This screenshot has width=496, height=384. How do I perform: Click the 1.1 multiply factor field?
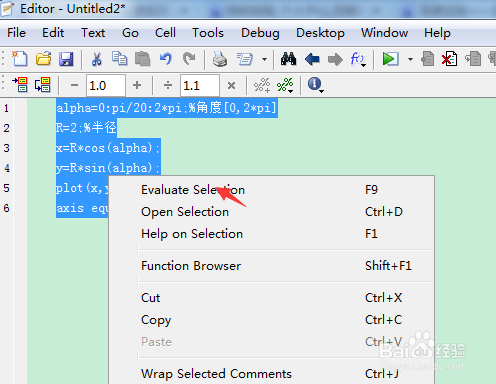pos(200,86)
